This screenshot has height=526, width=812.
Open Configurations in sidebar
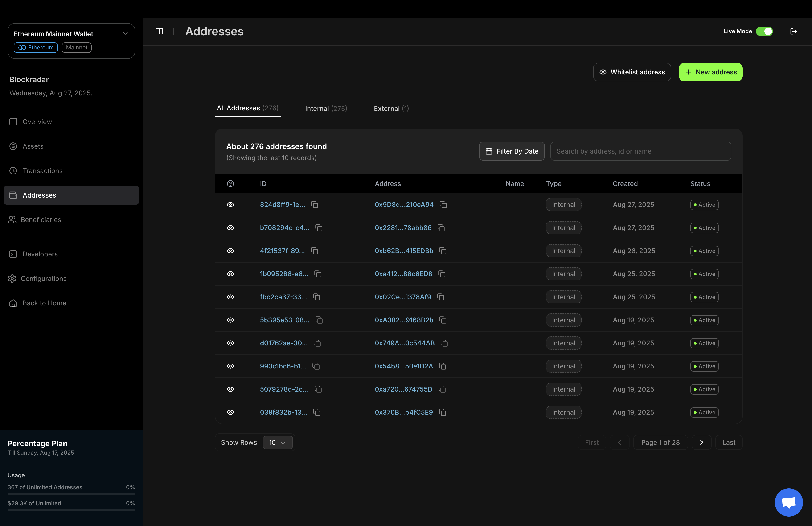(x=71, y=279)
